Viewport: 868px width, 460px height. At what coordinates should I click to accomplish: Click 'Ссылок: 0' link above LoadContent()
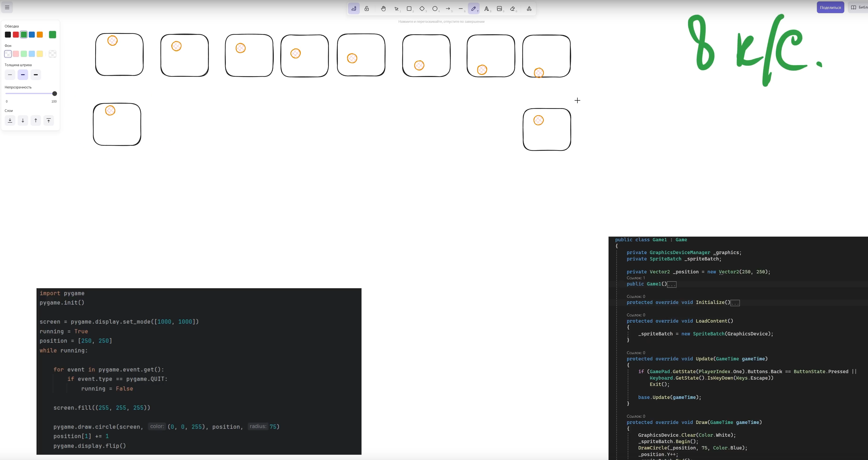tap(636, 315)
